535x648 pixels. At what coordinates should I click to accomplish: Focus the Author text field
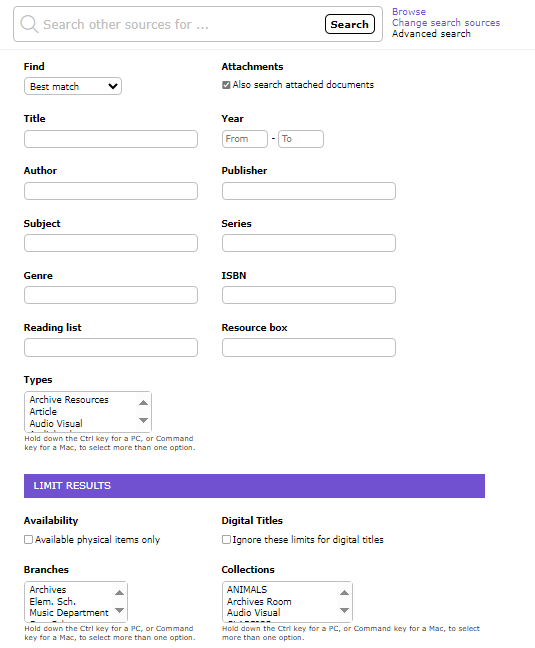click(111, 191)
